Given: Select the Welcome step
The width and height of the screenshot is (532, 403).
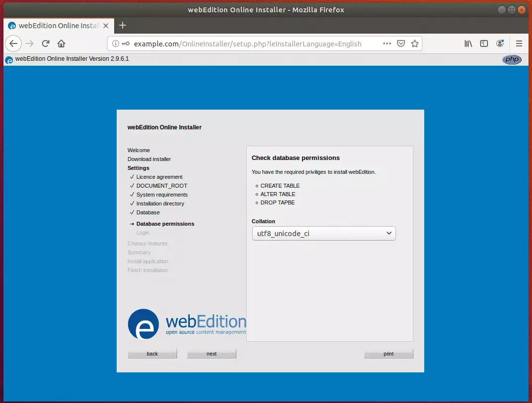Looking at the screenshot, I should (138, 150).
